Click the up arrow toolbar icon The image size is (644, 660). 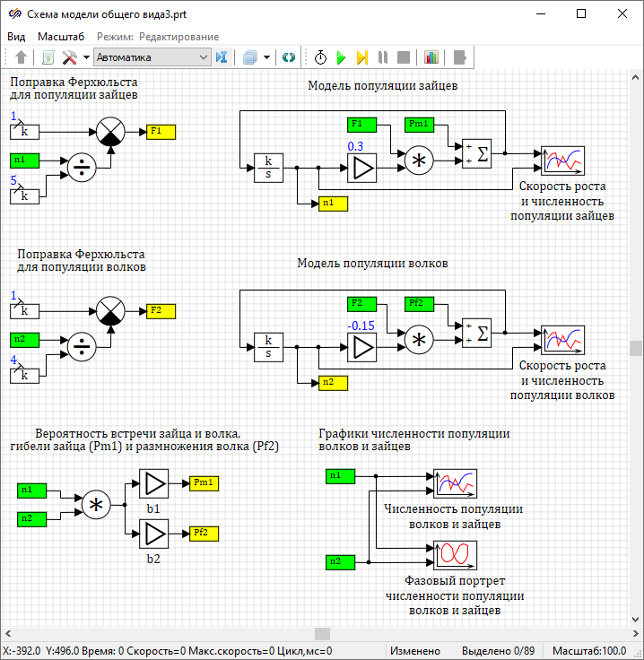pos(22,57)
